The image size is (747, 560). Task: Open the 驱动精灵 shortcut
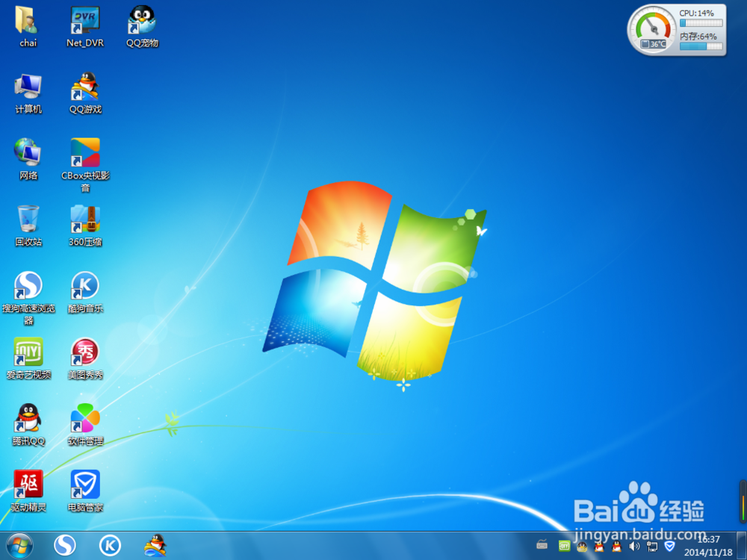(28, 491)
